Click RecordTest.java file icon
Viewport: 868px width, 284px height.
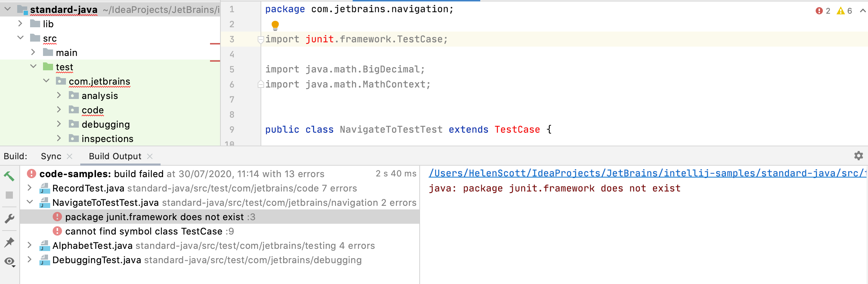[x=45, y=188]
